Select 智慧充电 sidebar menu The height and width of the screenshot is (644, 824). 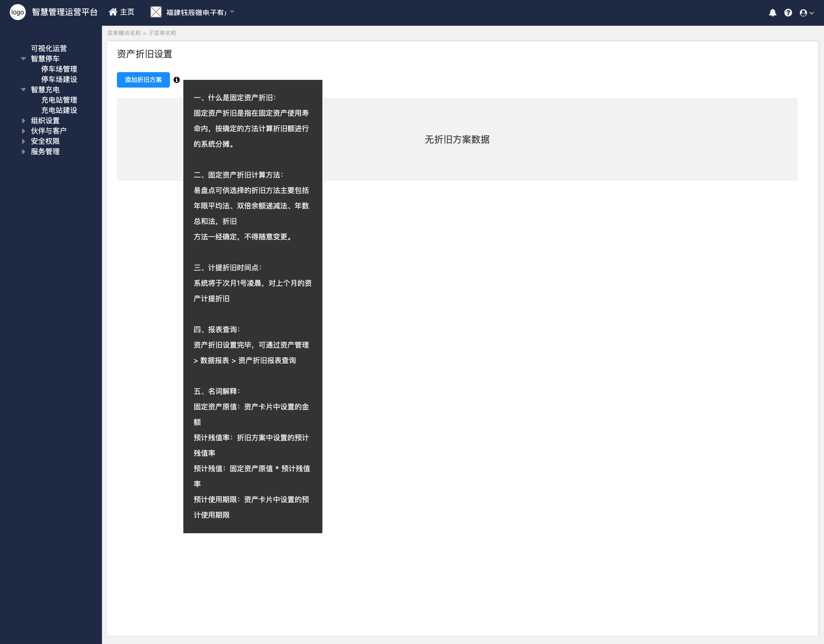pyautogui.click(x=45, y=90)
